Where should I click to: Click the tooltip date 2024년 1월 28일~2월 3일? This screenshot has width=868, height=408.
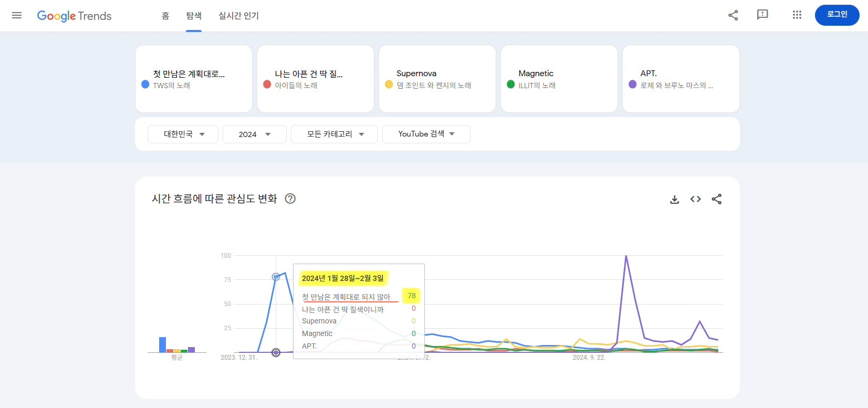coord(343,278)
